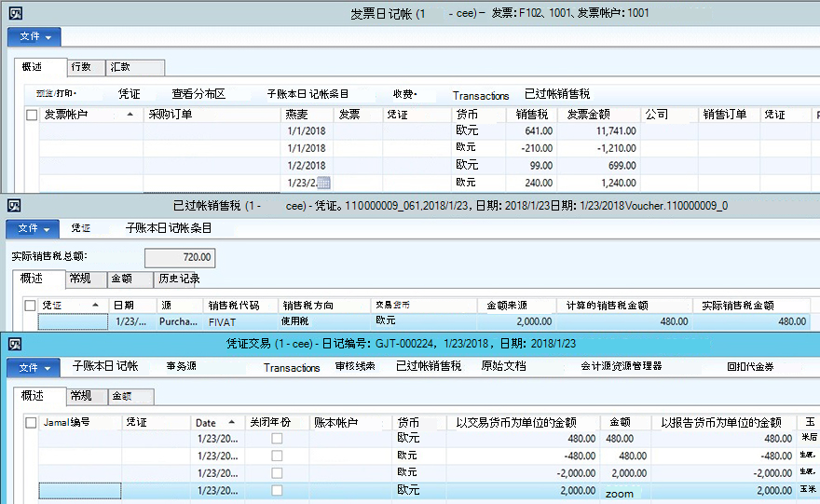Click the 账本帐户 column header

349,422
